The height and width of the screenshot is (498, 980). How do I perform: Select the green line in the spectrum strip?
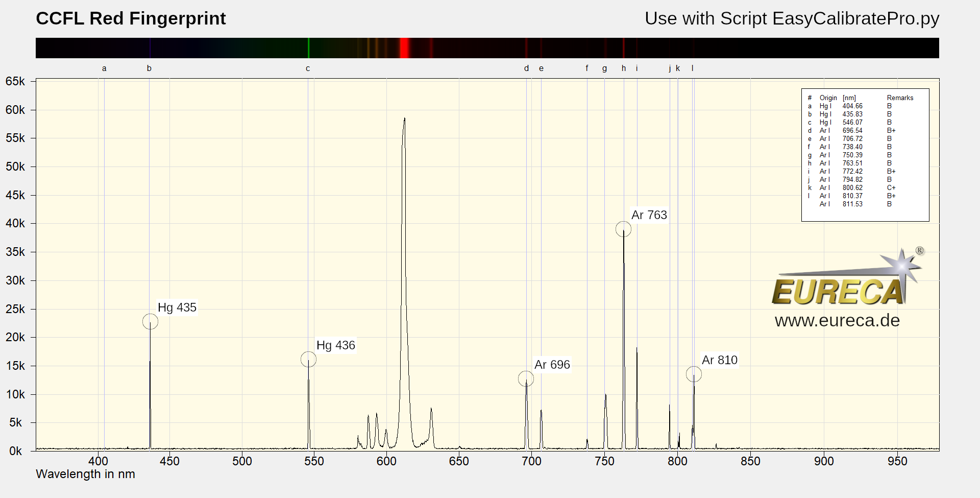pyautogui.click(x=308, y=48)
